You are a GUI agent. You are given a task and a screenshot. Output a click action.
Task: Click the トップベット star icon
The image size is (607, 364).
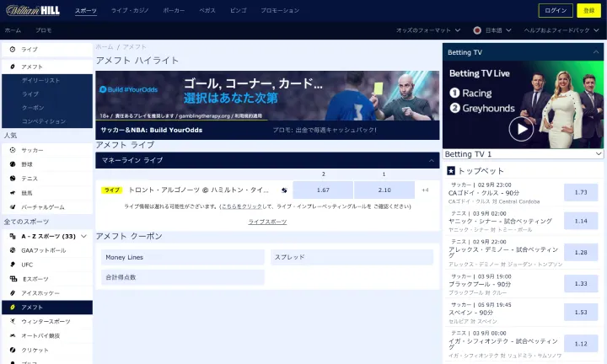pos(450,170)
